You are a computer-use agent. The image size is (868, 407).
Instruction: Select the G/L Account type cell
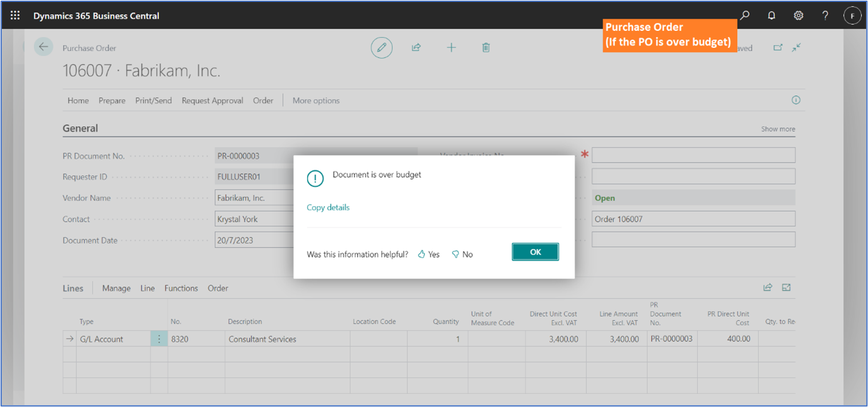click(113, 339)
